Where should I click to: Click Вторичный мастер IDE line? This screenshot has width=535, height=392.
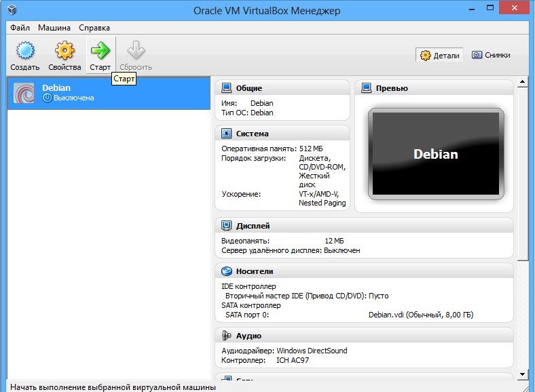point(307,296)
